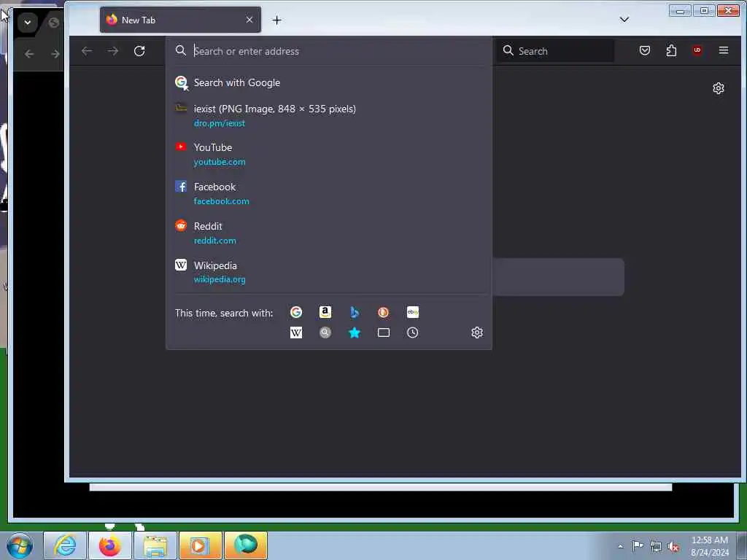Image resolution: width=747 pixels, height=560 pixels.
Task: Open the iexist PNG Image suggestion
Action: tap(329, 115)
